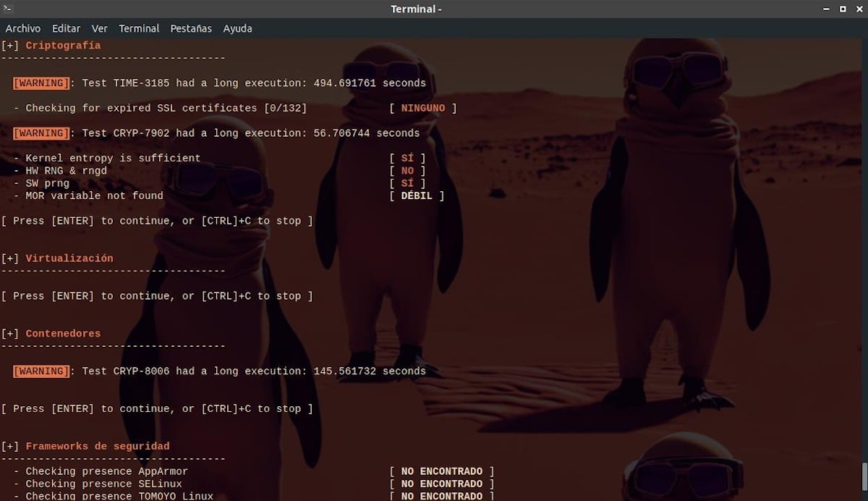Maximize the Terminal window
Screen dimensions: 868x501
843,9
